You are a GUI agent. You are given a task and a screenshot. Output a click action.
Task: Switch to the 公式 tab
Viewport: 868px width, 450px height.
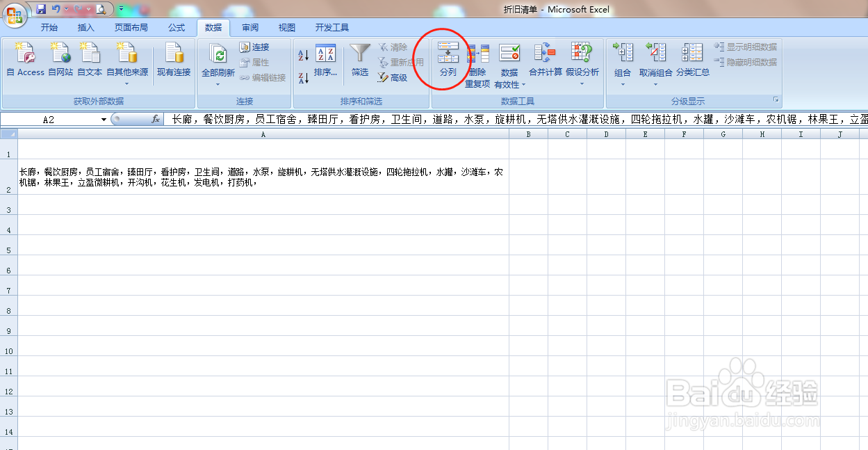click(x=177, y=28)
